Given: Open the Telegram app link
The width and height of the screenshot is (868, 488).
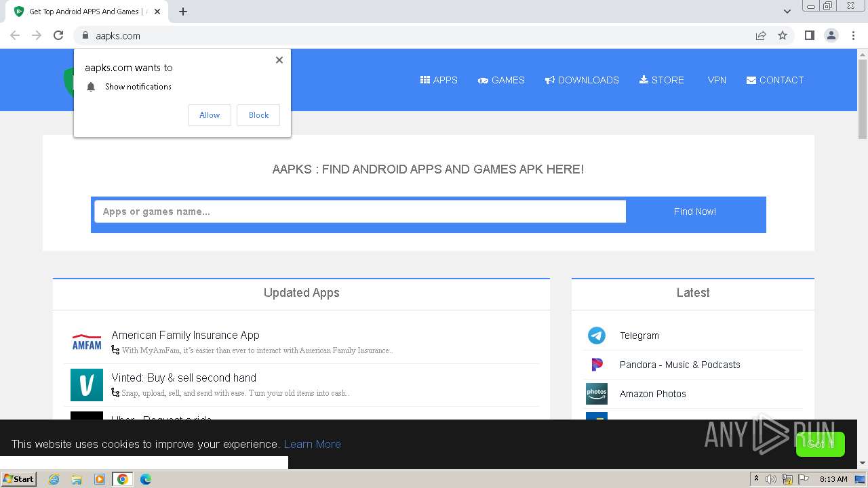Looking at the screenshot, I should [639, 335].
